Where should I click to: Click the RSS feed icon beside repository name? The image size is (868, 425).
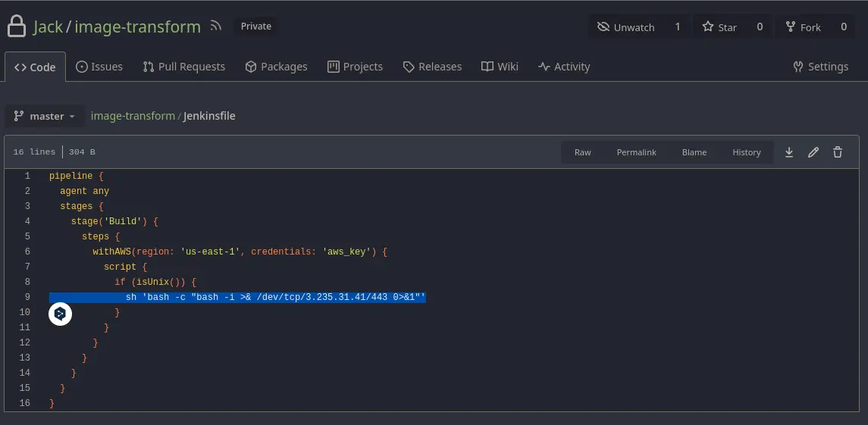(216, 26)
